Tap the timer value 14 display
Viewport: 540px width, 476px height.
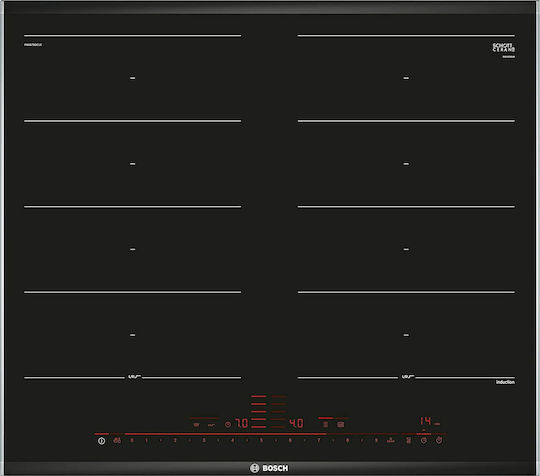pyautogui.click(x=426, y=421)
